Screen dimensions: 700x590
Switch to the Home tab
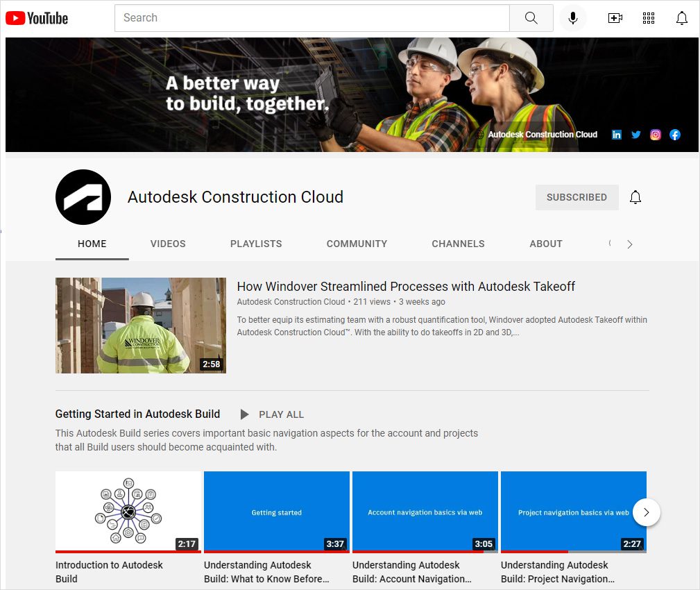coord(92,244)
